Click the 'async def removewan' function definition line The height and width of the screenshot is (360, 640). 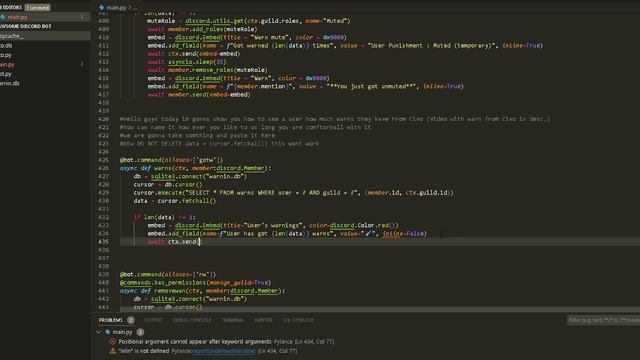[x=202, y=291]
